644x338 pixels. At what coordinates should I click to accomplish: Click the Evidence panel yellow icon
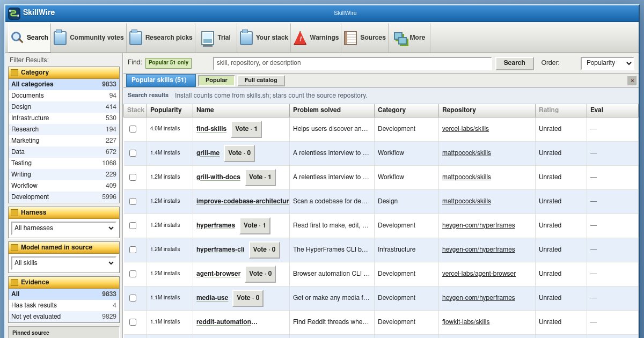pyautogui.click(x=14, y=282)
